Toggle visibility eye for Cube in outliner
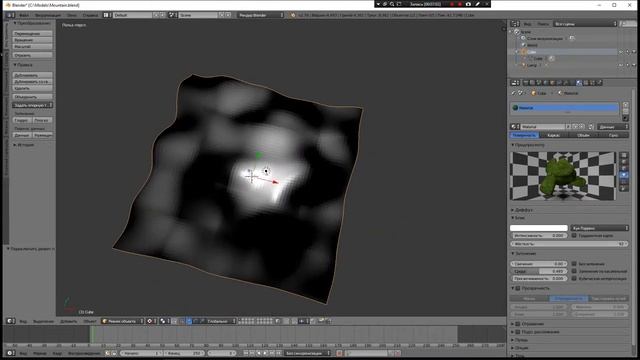This screenshot has height=360, width=640. pos(621,52)
